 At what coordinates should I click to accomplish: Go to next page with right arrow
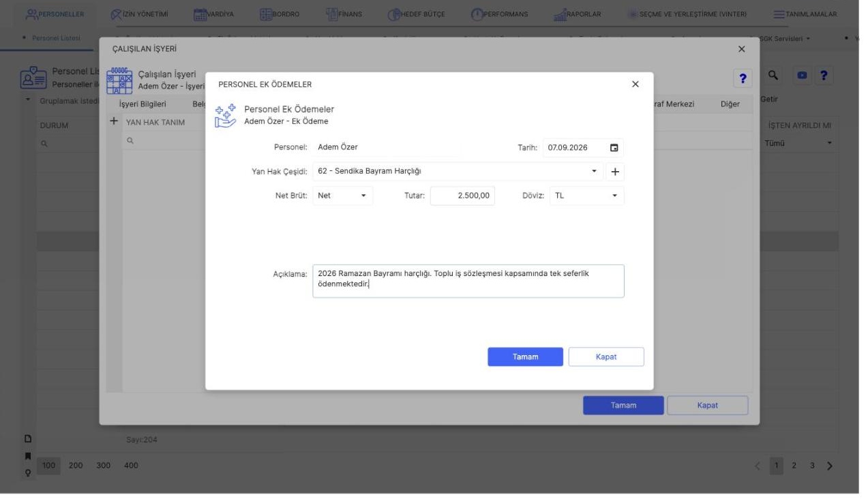pyautogui.click(x=830, y=466)
